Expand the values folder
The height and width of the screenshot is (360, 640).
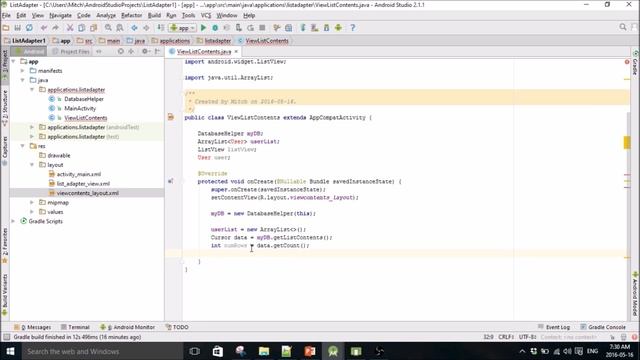pyautogui.click(x=32, y=212)
